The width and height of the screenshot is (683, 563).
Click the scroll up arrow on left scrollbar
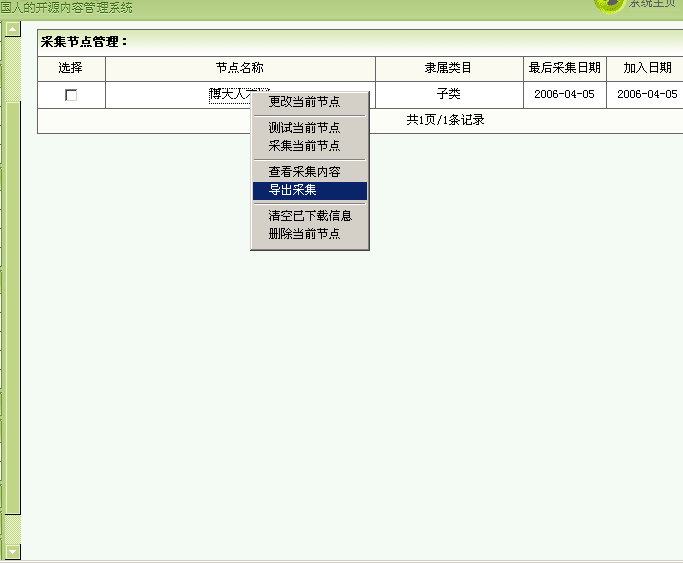(13, 29)
